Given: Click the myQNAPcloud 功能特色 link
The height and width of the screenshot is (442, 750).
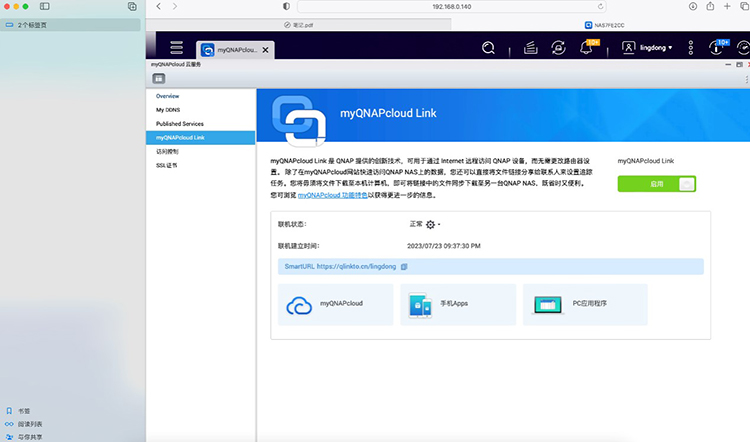Looking at the screenshot, I should (x=331, y=196).
